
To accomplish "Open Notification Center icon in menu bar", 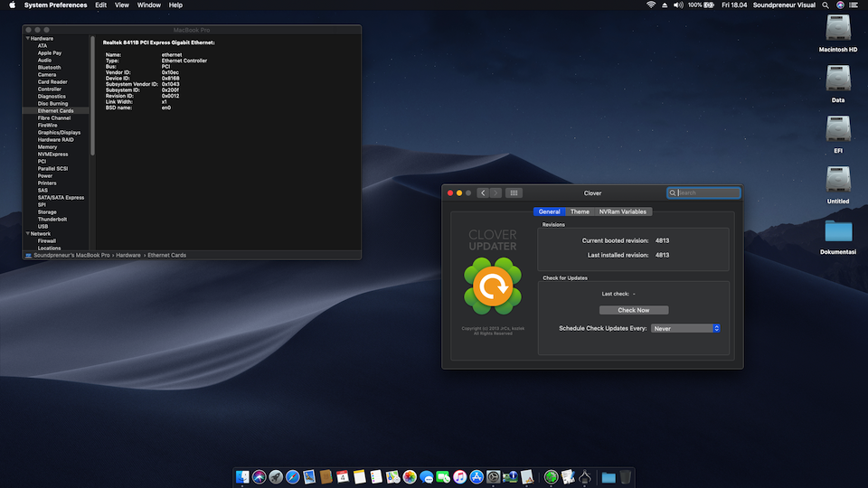I will tap(854, 5).
